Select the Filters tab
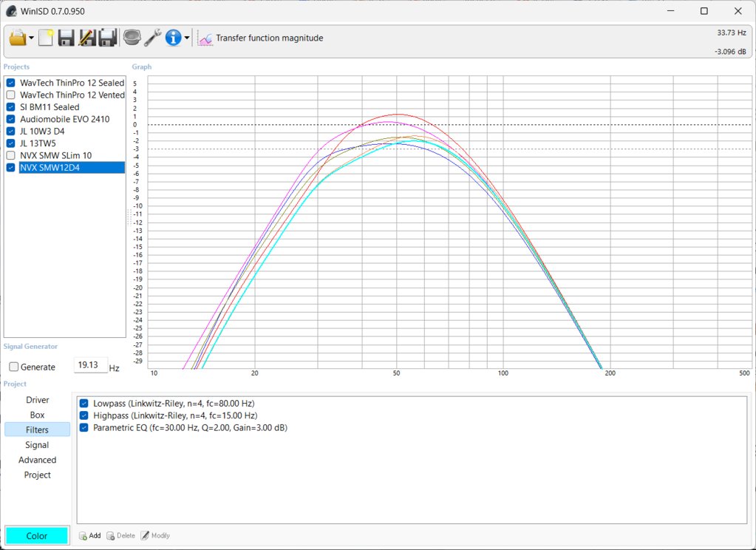This screenshot has width=756, height=550. pyautogui.click(x=37, y=430)
